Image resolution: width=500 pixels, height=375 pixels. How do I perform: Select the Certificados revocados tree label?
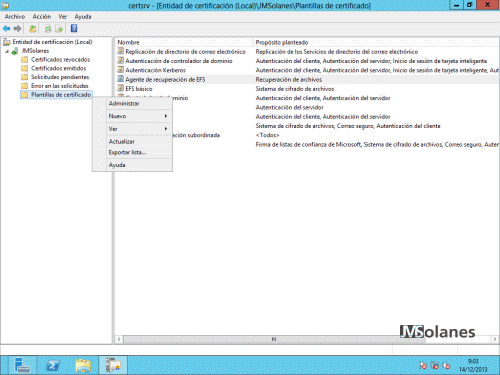click(61, 60)
